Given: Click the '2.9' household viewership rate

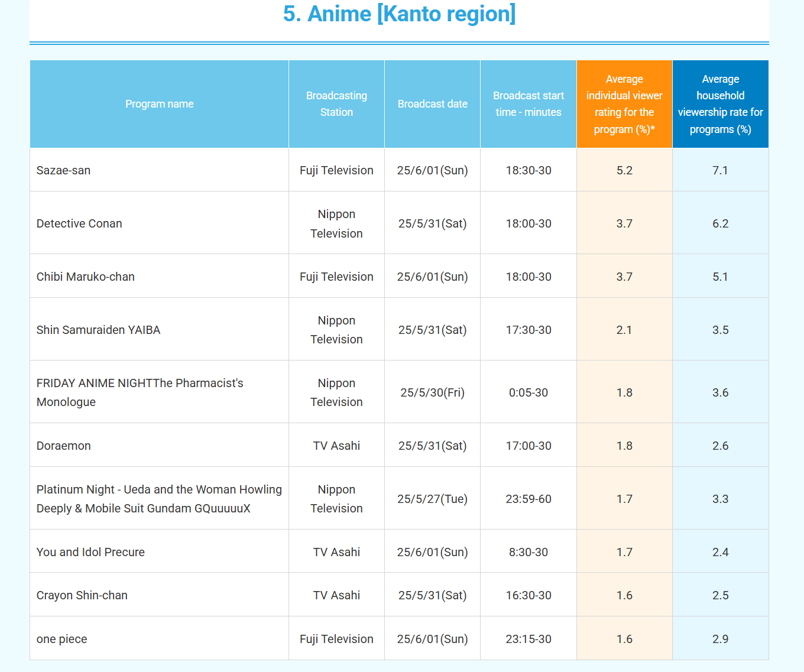Looking at the screenshot, I should coord(720,639).
